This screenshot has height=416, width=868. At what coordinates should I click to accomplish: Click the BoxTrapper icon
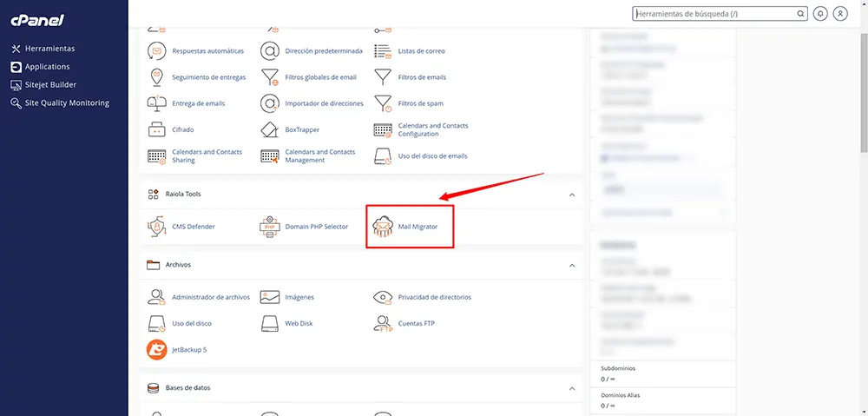pos(270,129)
